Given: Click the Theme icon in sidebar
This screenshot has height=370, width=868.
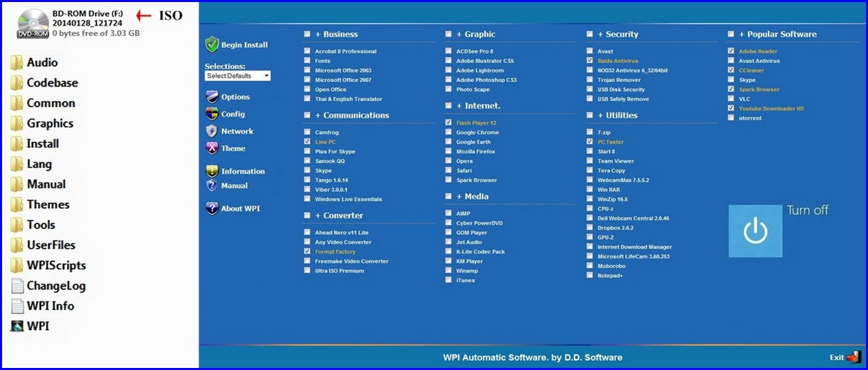Looking at the screenshot, I should (212, 148).
